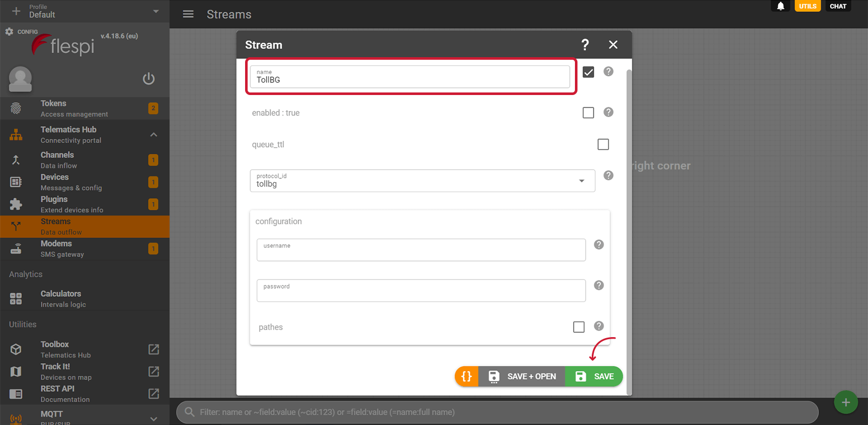
Task: Click the notifications bell icon
Action: point(781,6)
